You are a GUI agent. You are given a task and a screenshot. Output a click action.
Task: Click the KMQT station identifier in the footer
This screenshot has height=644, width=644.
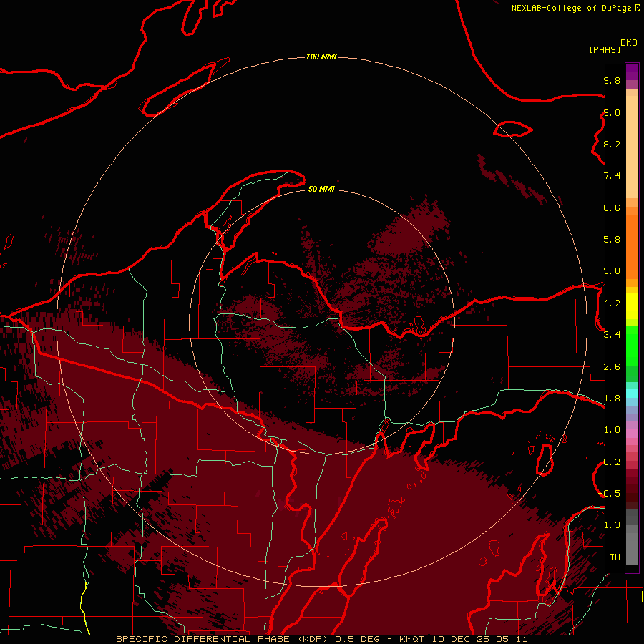click(x=414, y=639)
